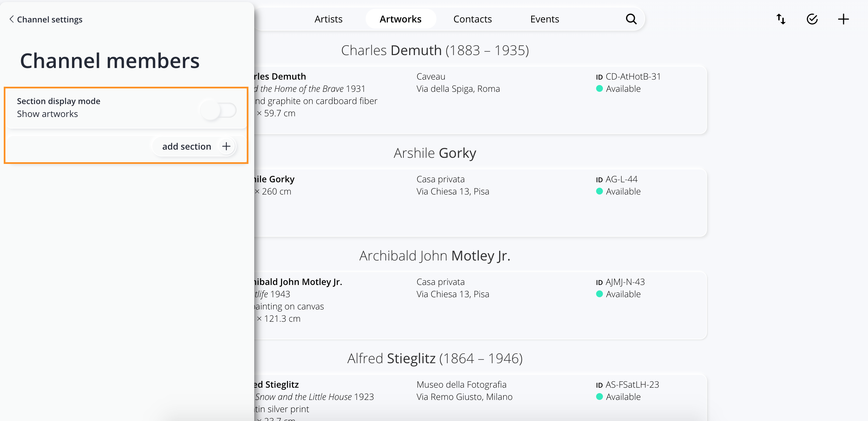Click the add section button
Image resolution: width=868 pixels, height=421 pixels.
194,146
